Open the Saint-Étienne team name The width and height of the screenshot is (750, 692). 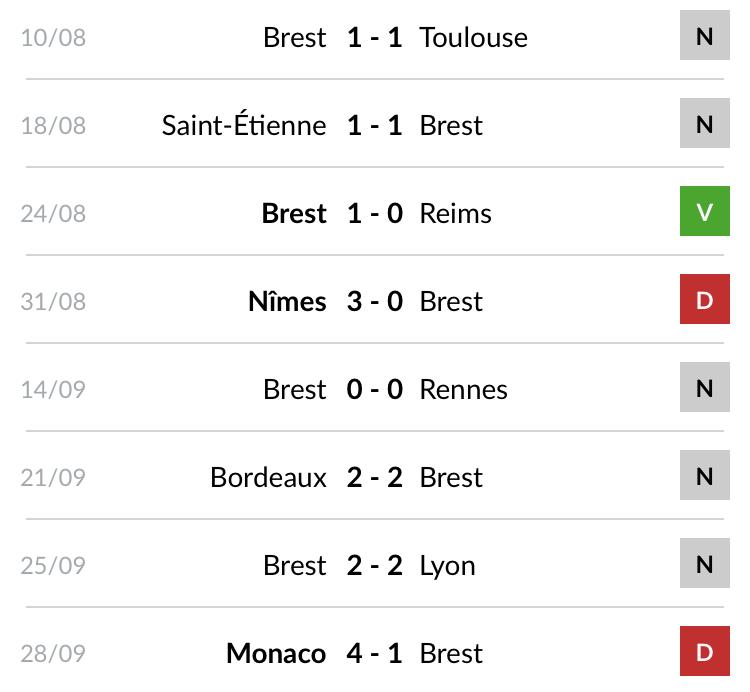[244, 124]
